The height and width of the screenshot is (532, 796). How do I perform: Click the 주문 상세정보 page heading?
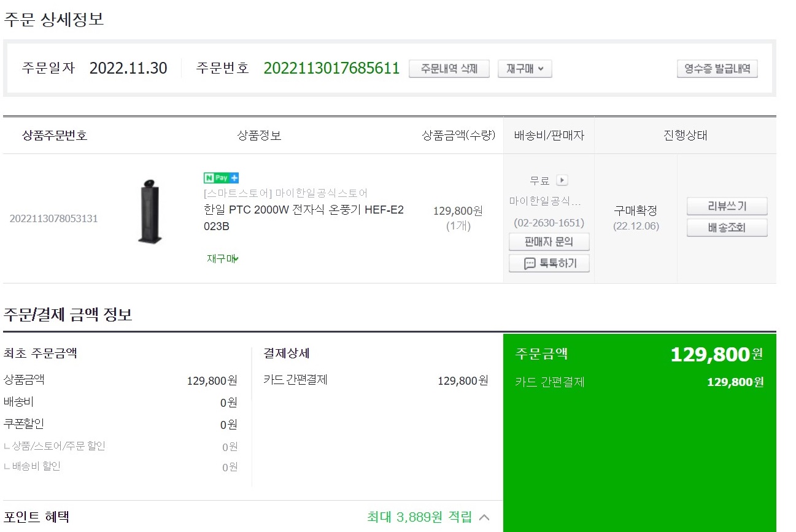click(54, 19)
